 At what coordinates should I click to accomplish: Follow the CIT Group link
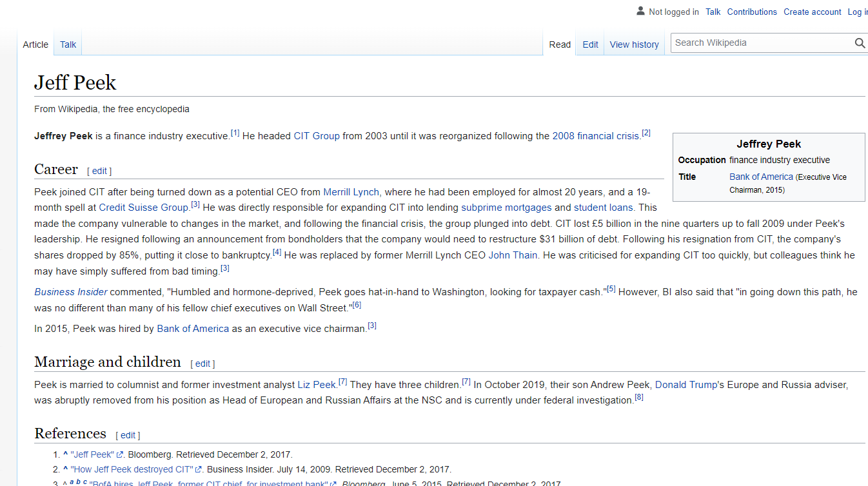(x=317, y=136)
